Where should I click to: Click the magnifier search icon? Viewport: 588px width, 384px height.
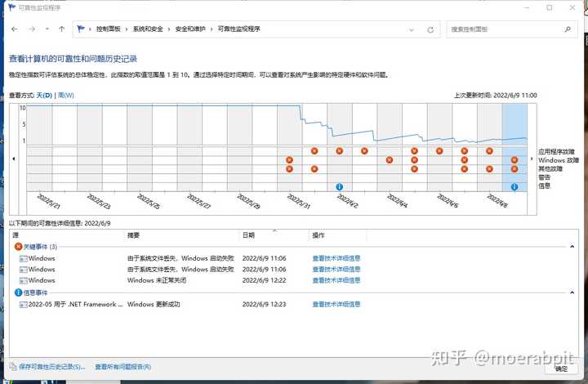(x=568, y=29)
